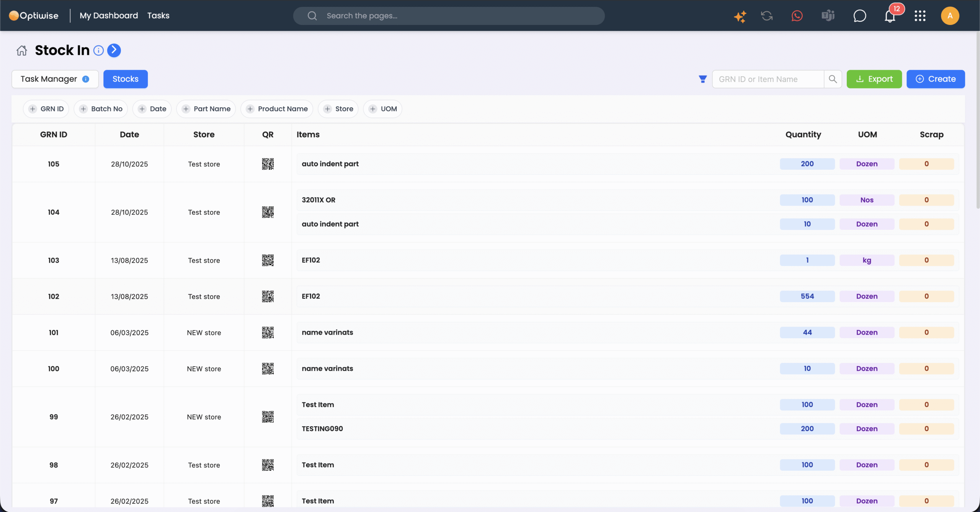Click the refresh sync icon

[x=767, y=16]
